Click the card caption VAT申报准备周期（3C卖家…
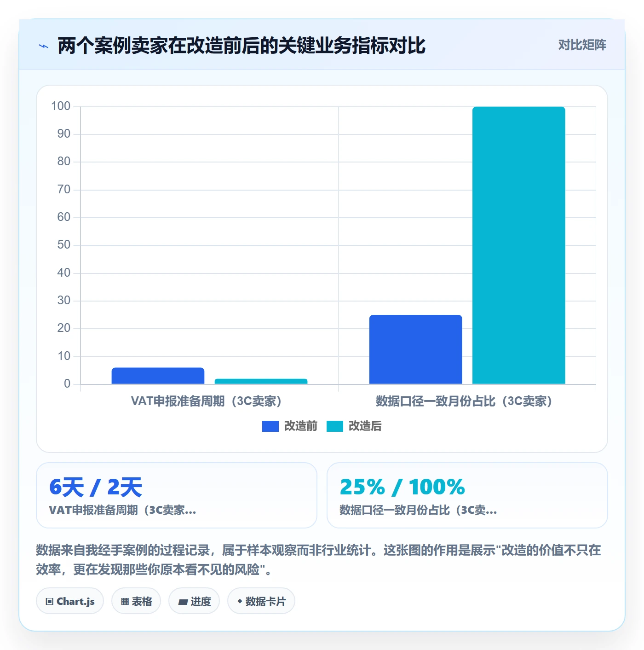This screenshot has width=644, height=650. pos(122,510)
